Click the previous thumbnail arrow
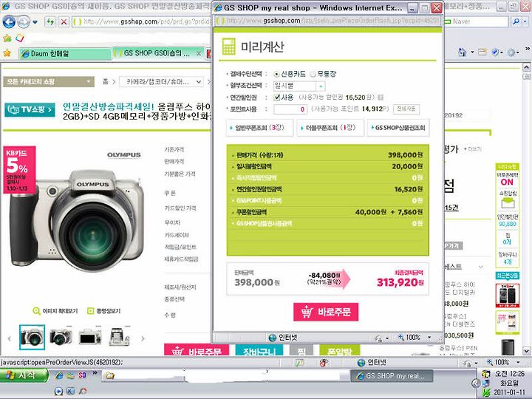 (x=10, y=338)
